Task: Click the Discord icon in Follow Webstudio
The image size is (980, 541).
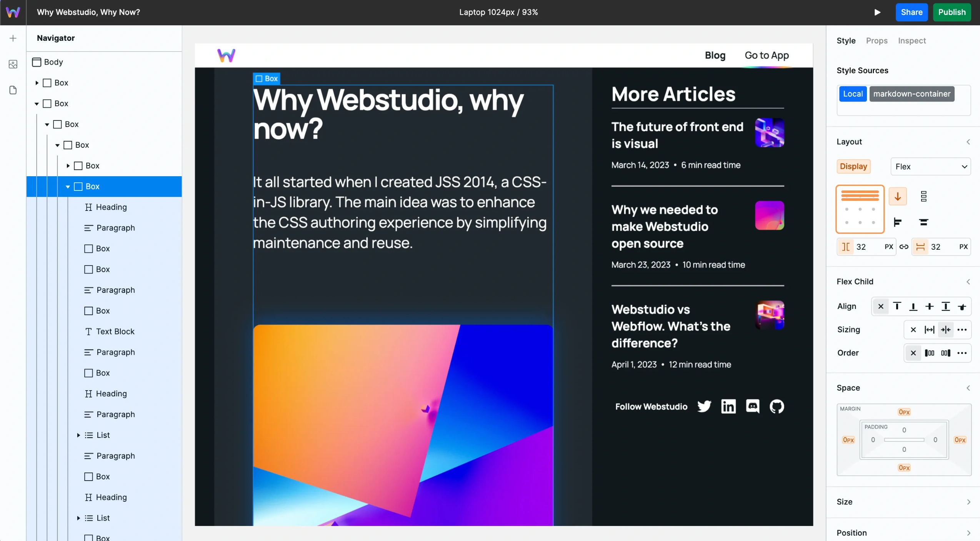Action: coord(752,407)
